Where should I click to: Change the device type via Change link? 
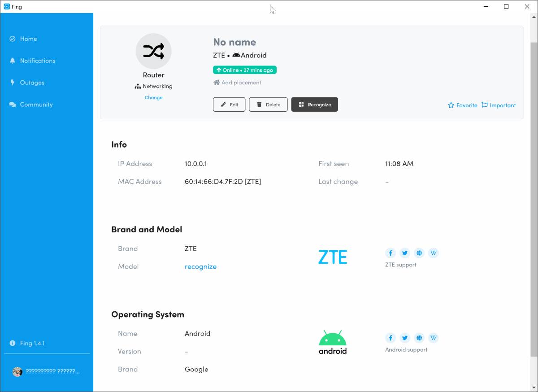[154, 98]
